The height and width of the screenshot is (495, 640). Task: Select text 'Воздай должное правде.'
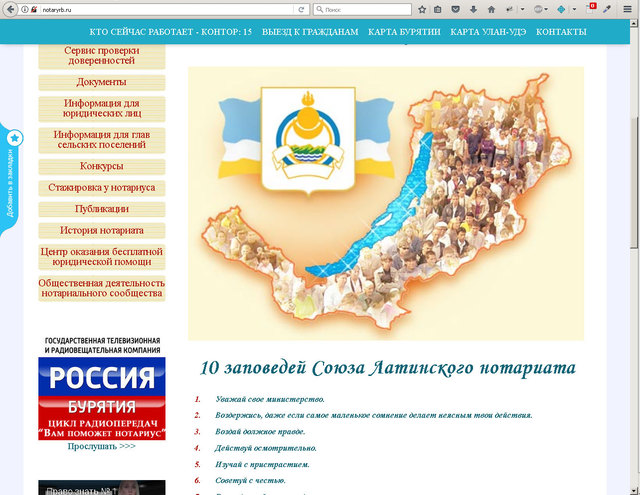[260, 432]
